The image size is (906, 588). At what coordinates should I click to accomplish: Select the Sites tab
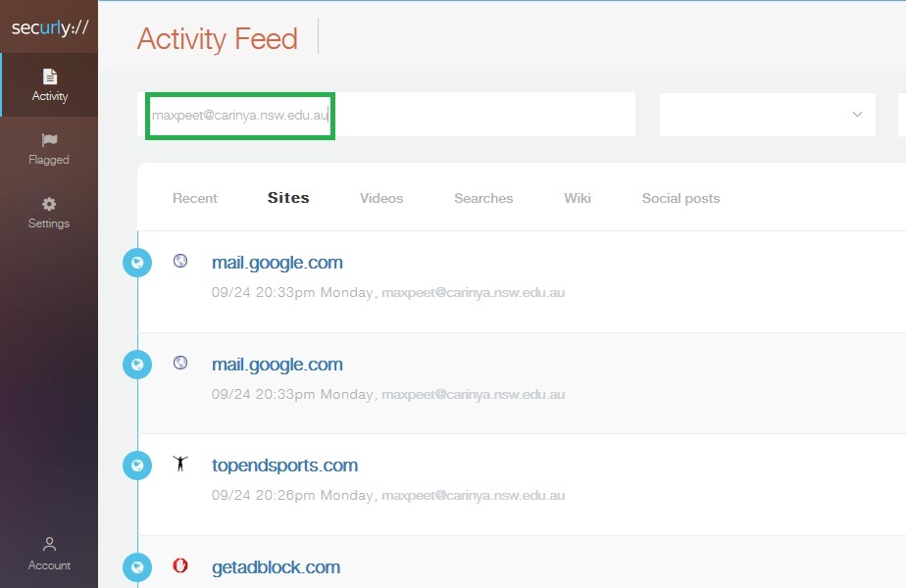[288, 198]
